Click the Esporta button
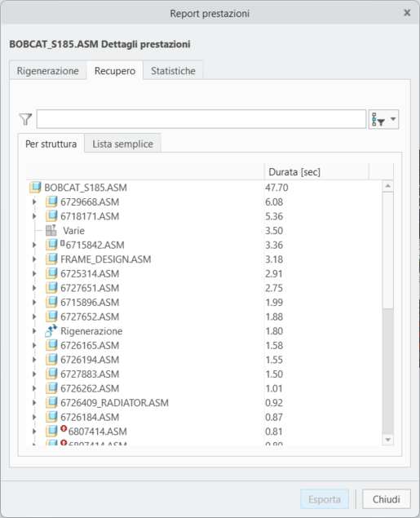The image size is (420, 518). tap(325, 499)
